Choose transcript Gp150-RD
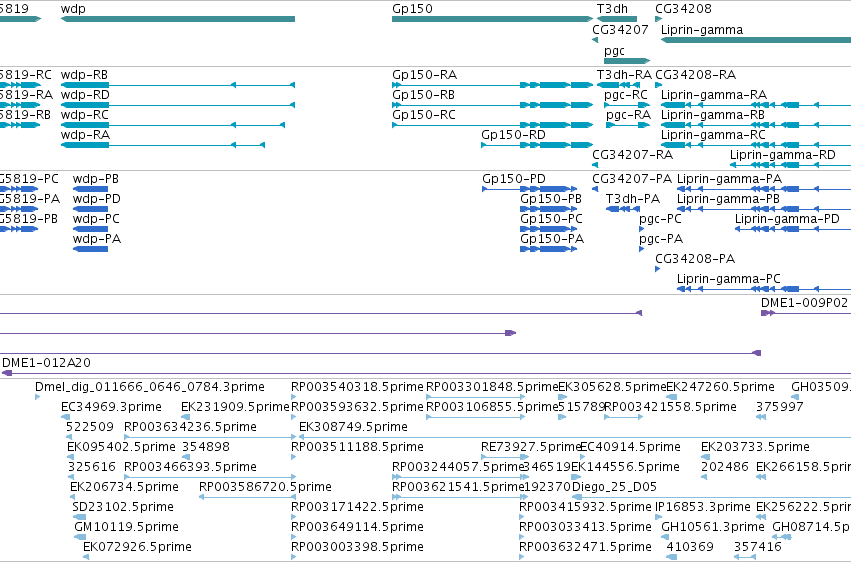The image size is (851, 562). click(513, 135)
